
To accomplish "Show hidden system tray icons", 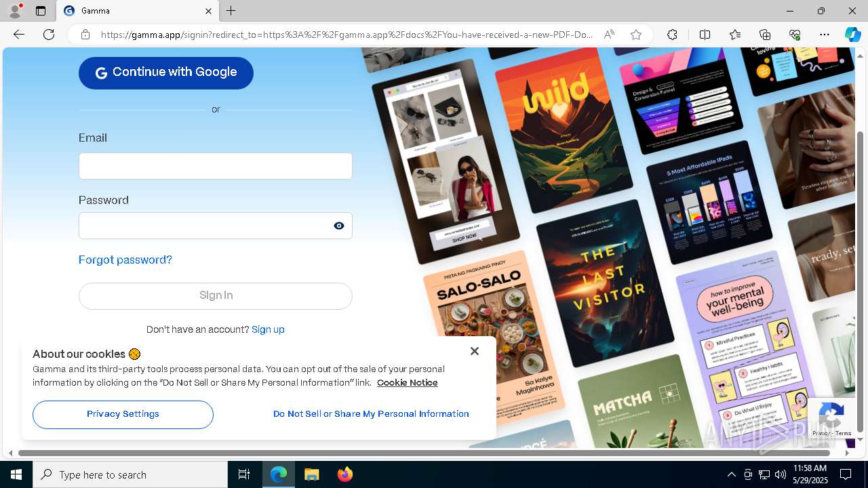I will pos(731,474).
